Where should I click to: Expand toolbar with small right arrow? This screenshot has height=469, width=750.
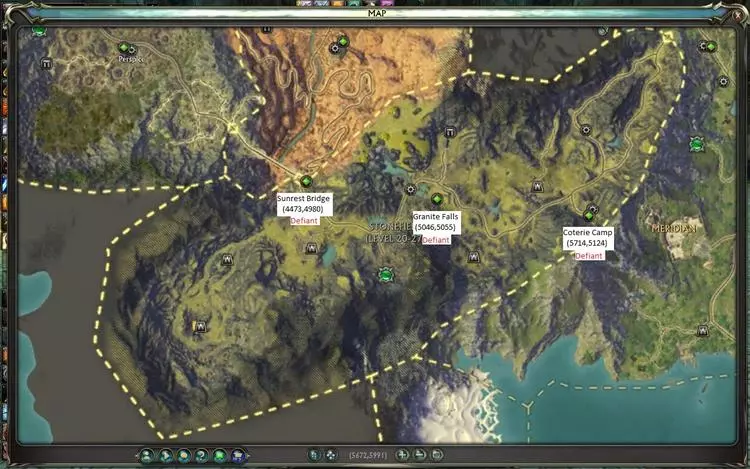pos(248,456)
